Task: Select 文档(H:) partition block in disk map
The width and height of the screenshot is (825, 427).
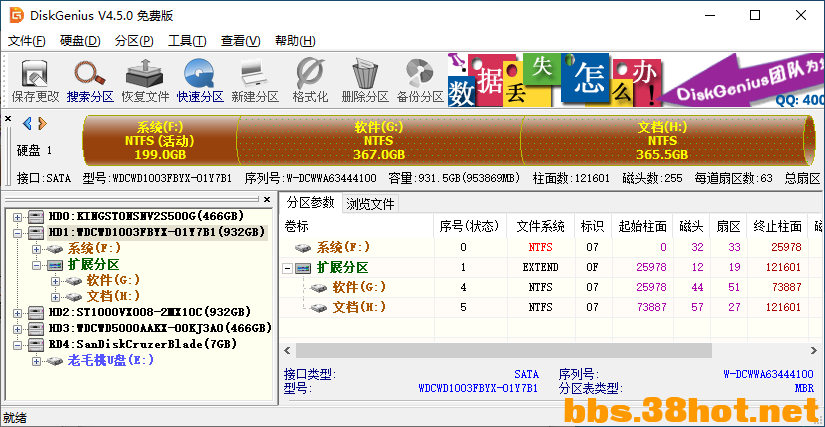Action: tap(662, 140)
